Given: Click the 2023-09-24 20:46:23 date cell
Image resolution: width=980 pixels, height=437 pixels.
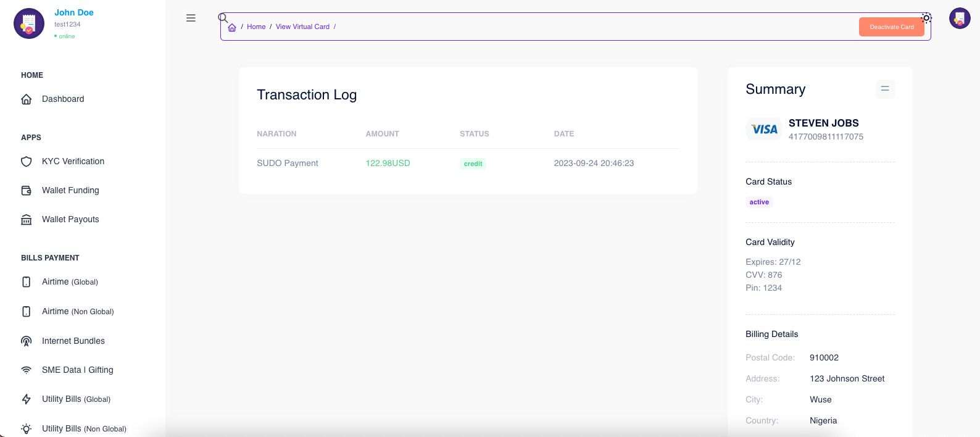Looking at the screenshot, I should tap(594, 164).
